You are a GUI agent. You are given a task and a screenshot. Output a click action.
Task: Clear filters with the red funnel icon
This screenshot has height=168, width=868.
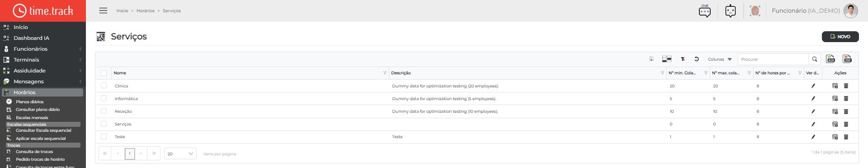tap(683, 59)
